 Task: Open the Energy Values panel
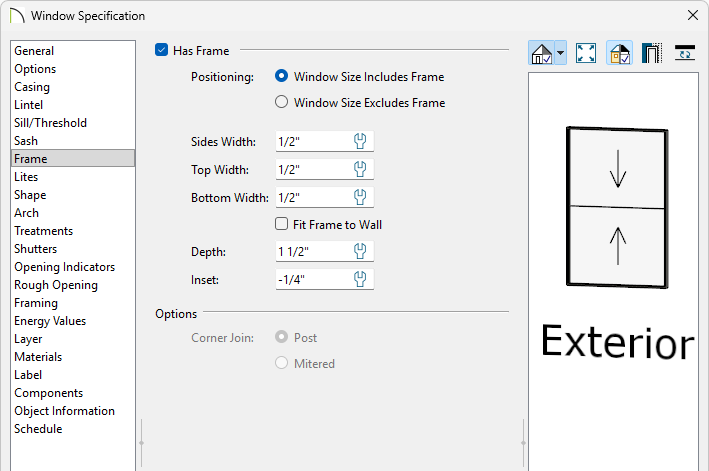pos(73,321)
